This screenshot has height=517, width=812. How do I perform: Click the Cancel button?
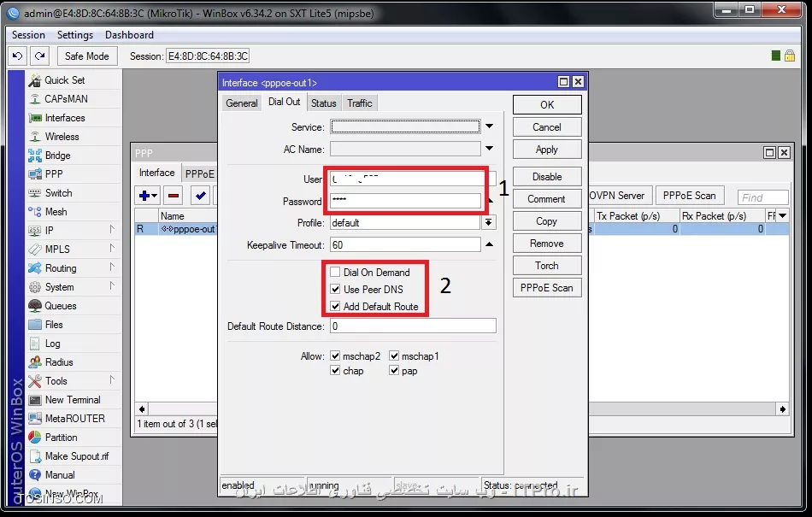point(547,127)
